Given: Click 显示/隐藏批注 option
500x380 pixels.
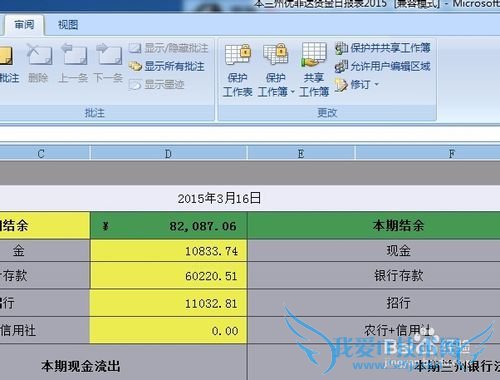Looking at the screenshot, I should 169,48.
